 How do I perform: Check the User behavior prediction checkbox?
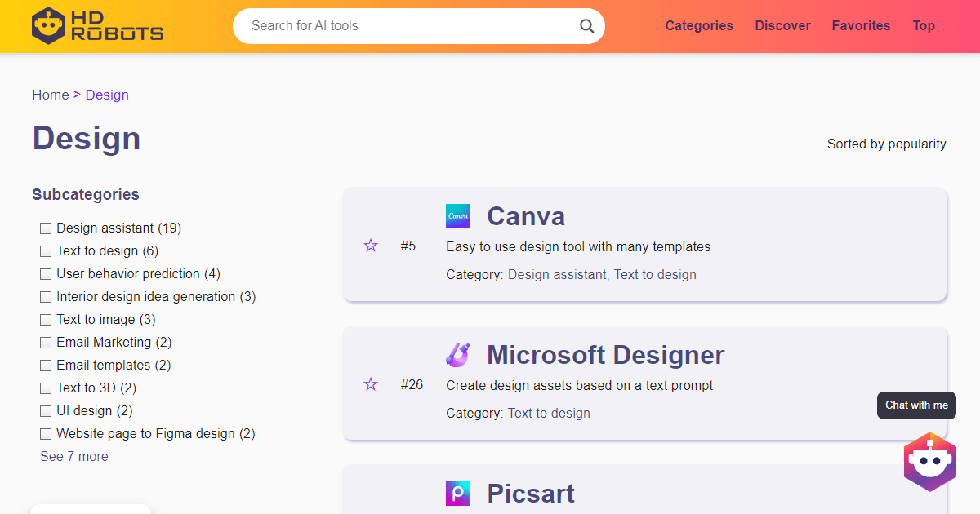tap(46, 274)
